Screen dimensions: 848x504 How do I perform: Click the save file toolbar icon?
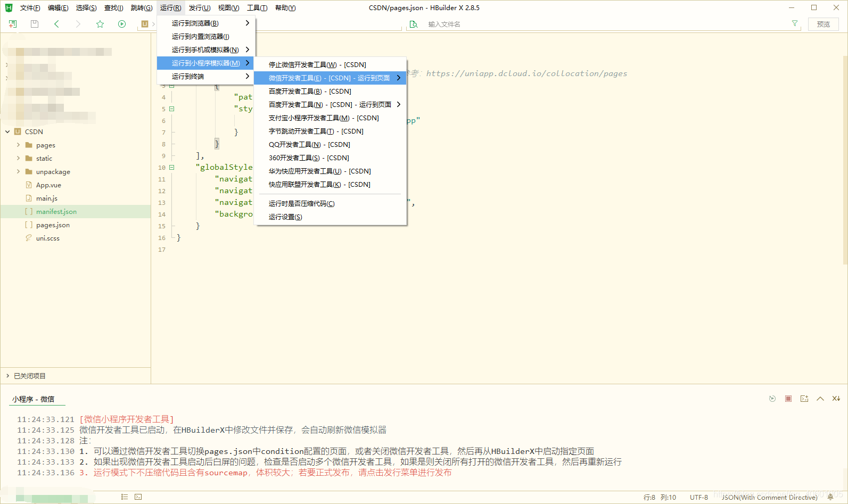(x=35, y=24)
